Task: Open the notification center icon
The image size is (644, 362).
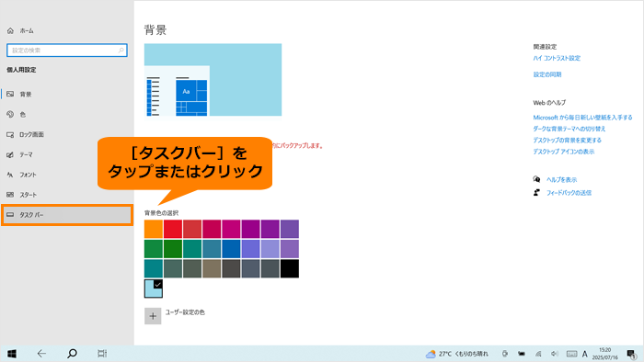Action: 632,355
